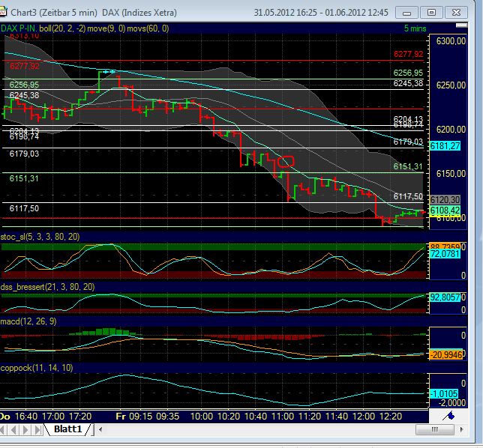This screenshot has width=483, height=448.
Task: Click the 6150,00 price axis label
Action: coord(451,174)
